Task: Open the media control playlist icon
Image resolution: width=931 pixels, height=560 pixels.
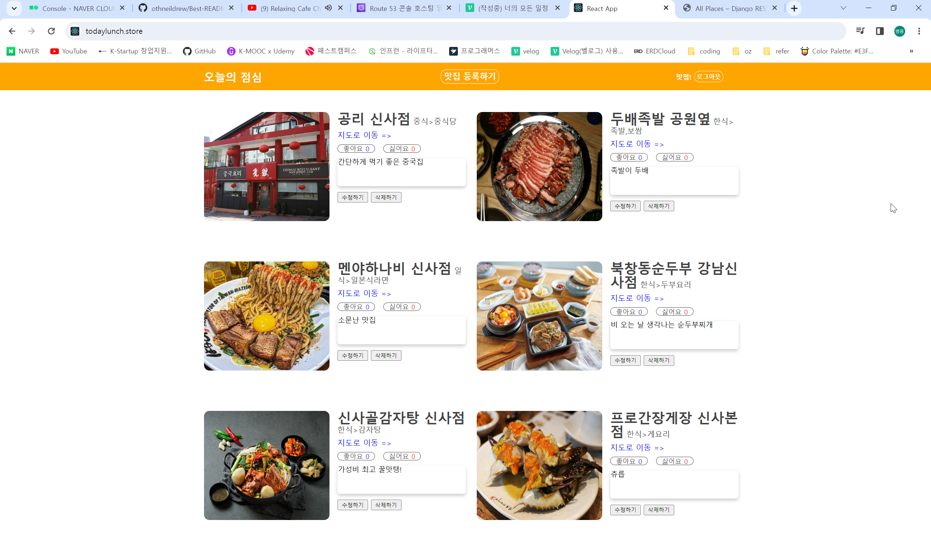Action: [860, 31]
